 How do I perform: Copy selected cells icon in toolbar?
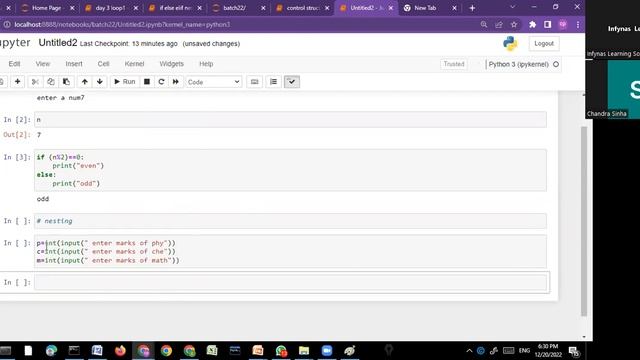point(51,82)
